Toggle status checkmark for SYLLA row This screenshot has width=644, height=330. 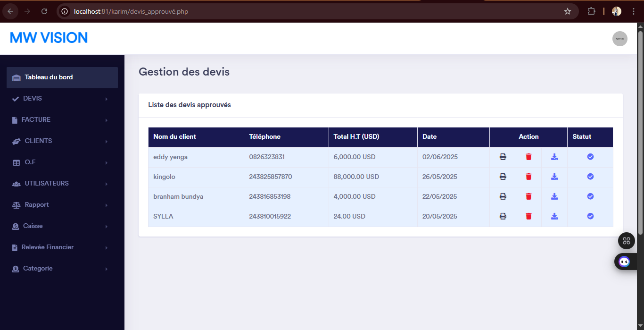[x=590, y=216]
